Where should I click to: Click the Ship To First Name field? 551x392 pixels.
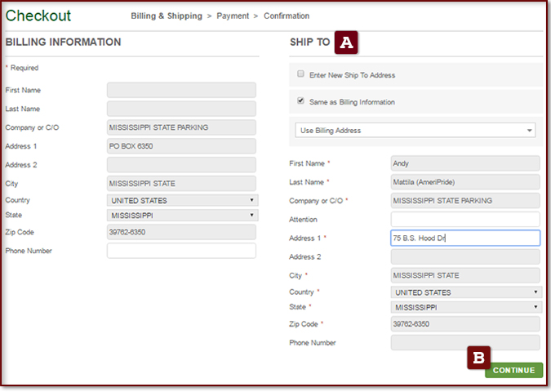point(465,163)
